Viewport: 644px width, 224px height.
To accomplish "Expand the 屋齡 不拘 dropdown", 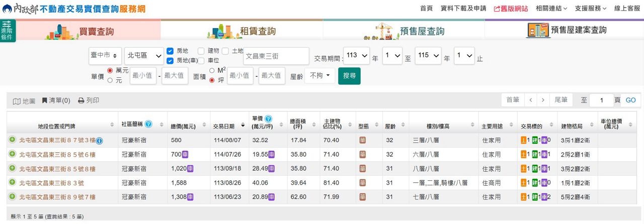I will [319, 76].
